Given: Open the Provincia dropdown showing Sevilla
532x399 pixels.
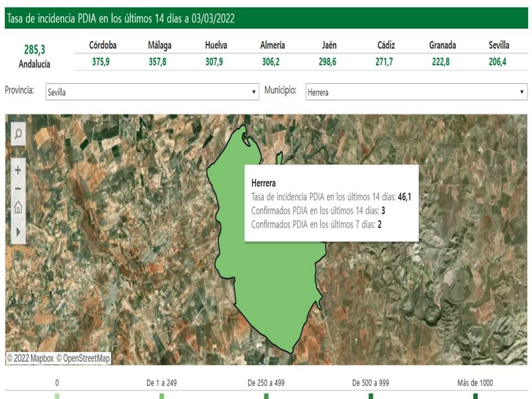Looking at the screenshot, I should click(152, 92).
